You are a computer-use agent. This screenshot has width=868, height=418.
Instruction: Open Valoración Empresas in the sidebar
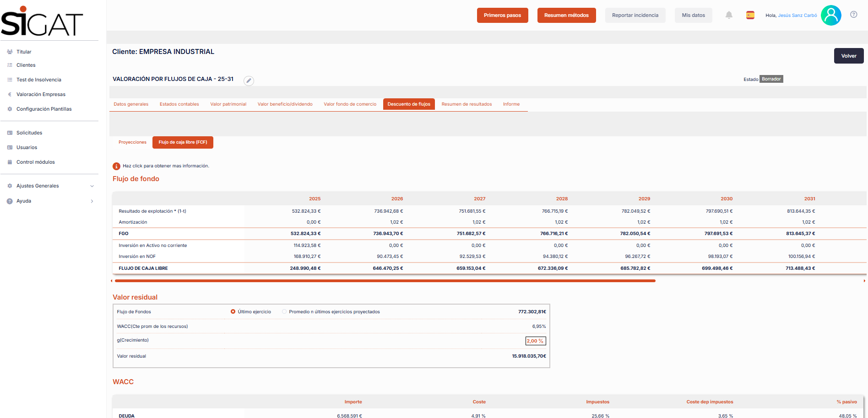(41, 94)
